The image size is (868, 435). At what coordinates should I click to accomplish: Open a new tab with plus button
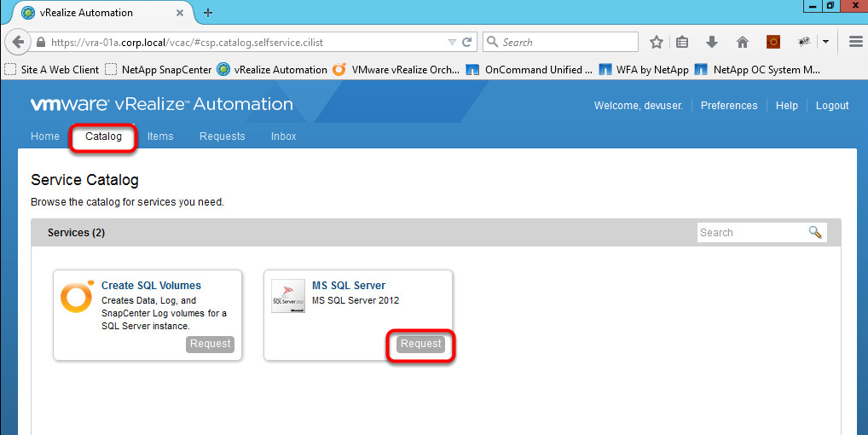[207, 12]
